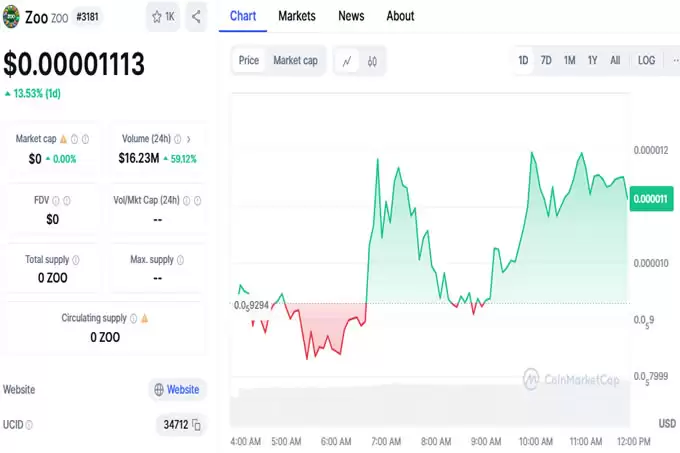Copy the UCID 34712 with copy icon
This screenshot has height=453, width=680.
196,426
